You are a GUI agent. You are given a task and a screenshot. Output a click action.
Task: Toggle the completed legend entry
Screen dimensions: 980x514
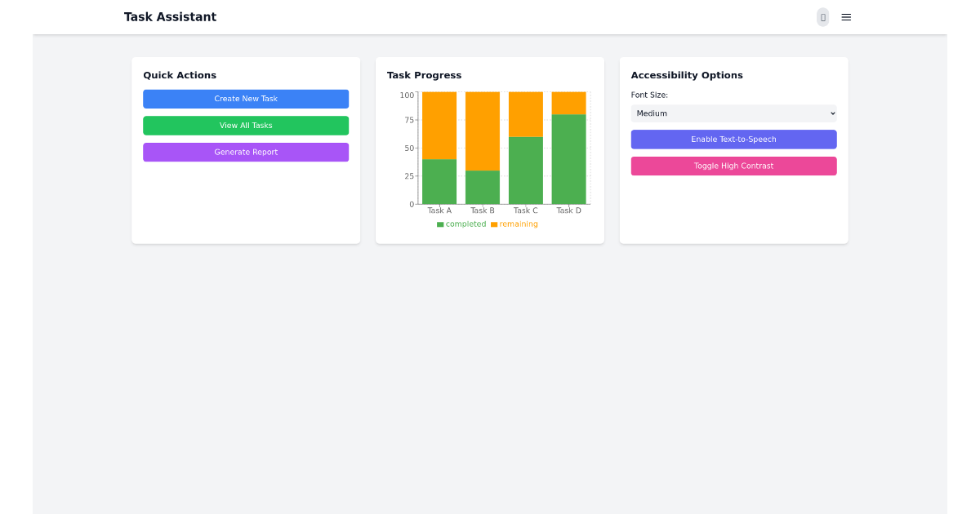pyautogui.click(x=461, y=224)
